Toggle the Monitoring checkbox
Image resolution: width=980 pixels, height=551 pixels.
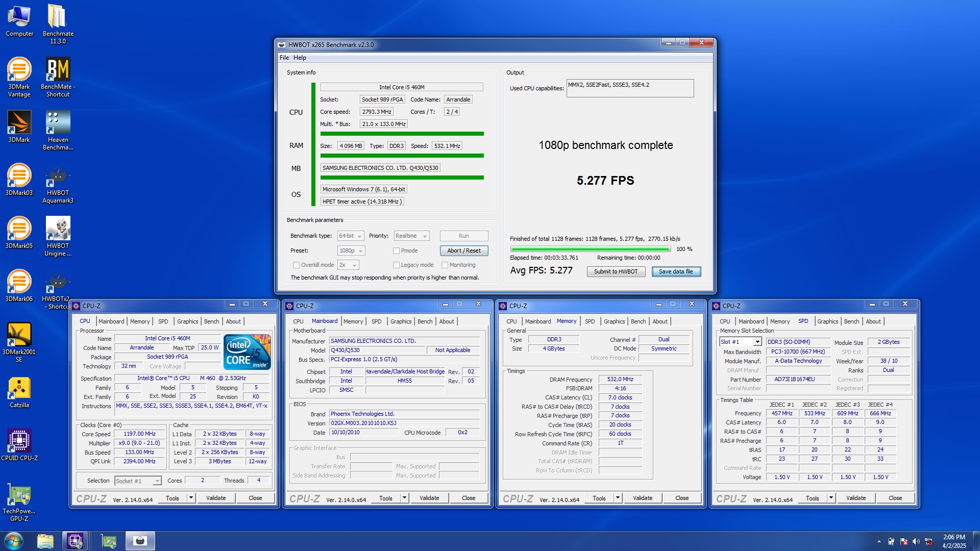point(445,265)
